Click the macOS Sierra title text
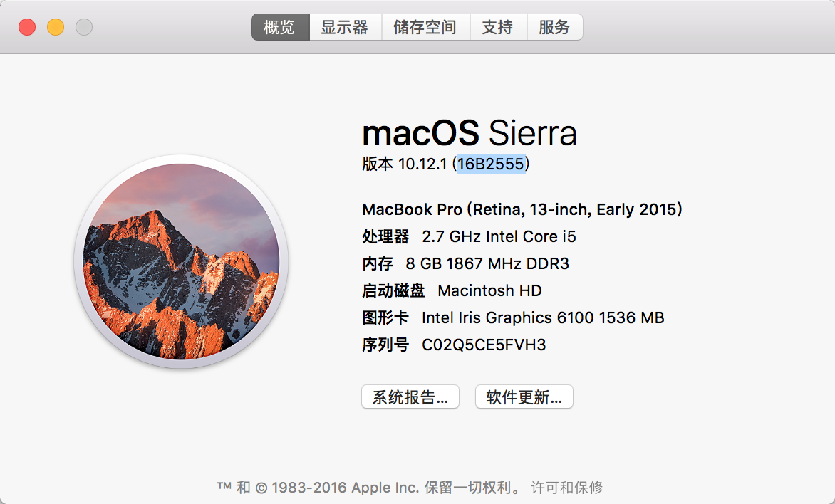The image size is (835, 504). (469, 134)
